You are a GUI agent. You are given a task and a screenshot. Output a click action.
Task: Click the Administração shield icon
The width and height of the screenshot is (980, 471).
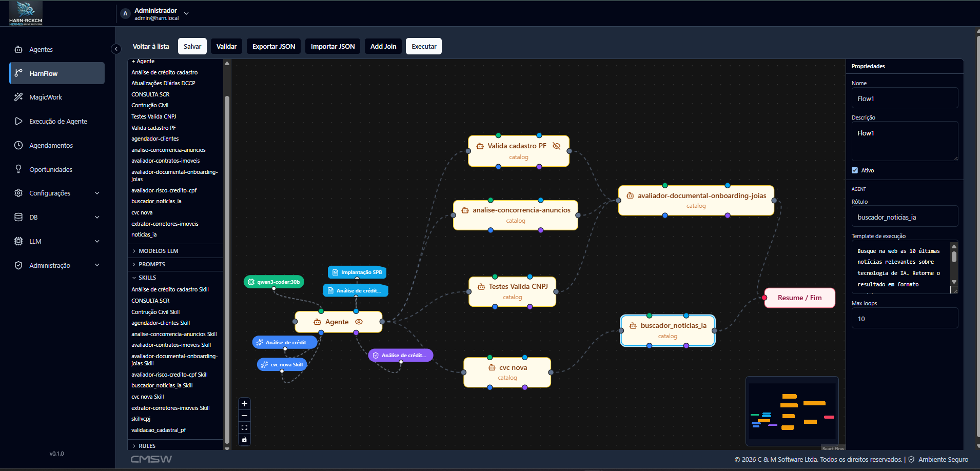click(18, 265)
